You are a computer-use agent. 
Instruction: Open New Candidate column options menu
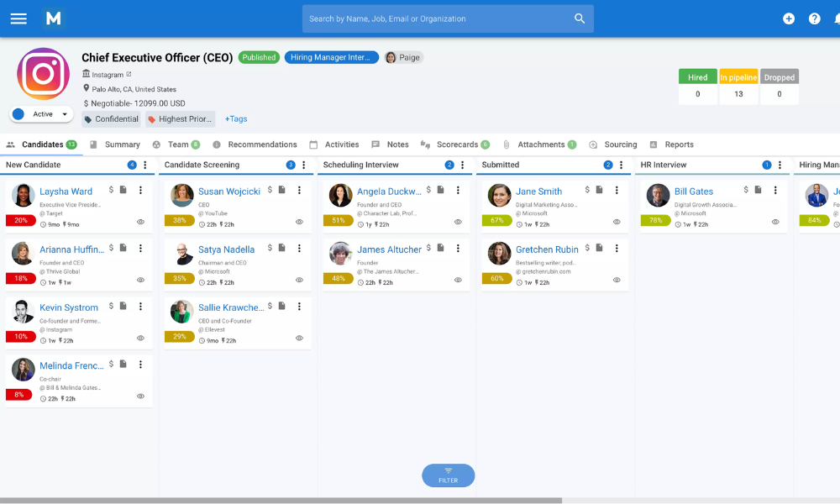tap(144, 165)
